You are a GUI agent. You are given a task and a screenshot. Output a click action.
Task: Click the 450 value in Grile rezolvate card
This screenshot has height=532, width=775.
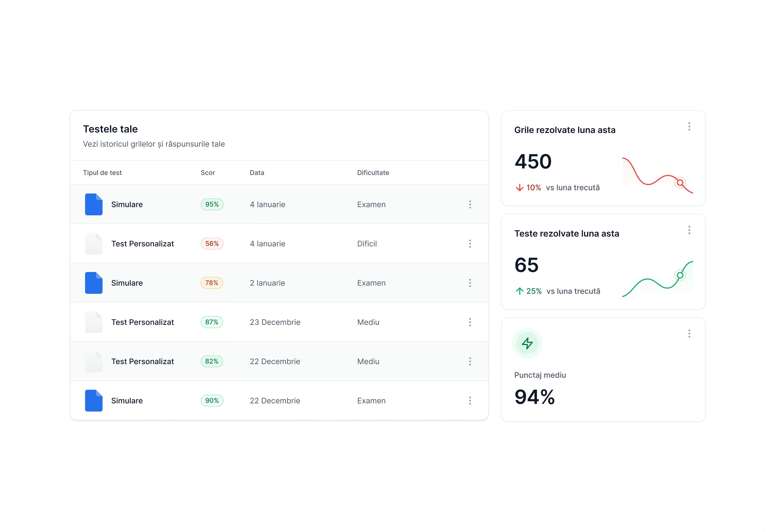click(x=533, y=162)
